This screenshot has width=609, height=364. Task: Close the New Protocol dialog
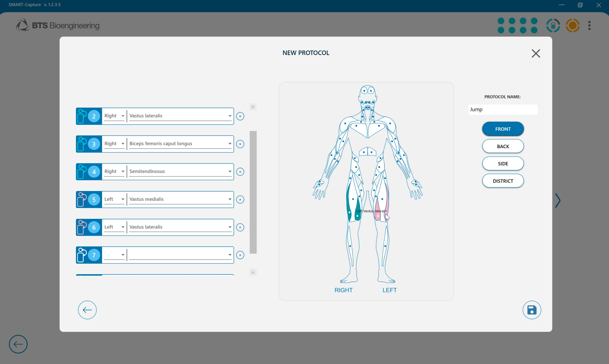(x=536, y=53)
